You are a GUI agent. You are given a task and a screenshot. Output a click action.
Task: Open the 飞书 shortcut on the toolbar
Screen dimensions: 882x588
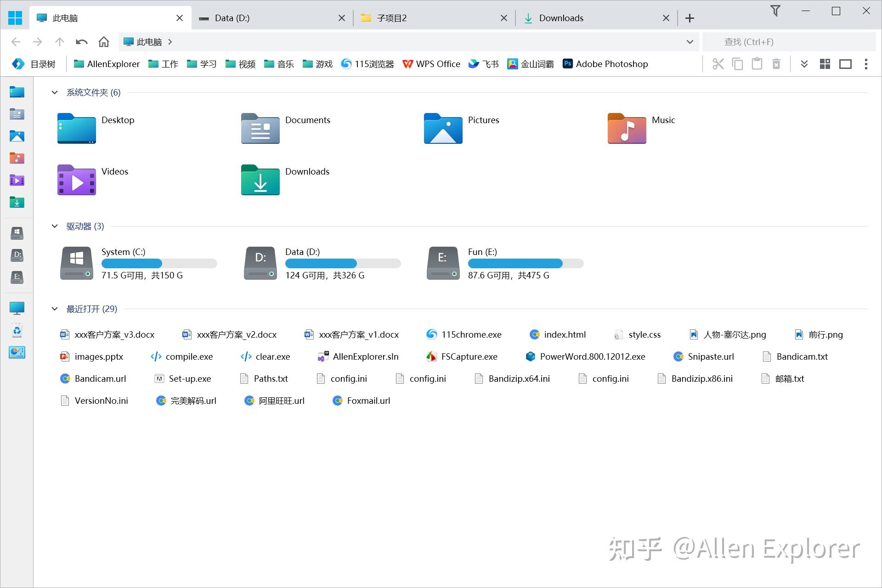[483, 64]
